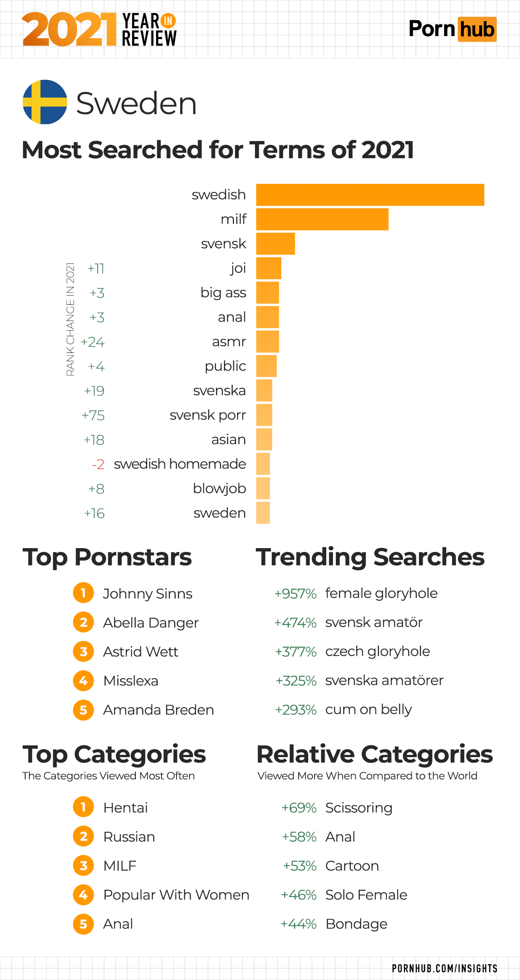Click number 4 badge beside Popular With Women

pos(83,895)
